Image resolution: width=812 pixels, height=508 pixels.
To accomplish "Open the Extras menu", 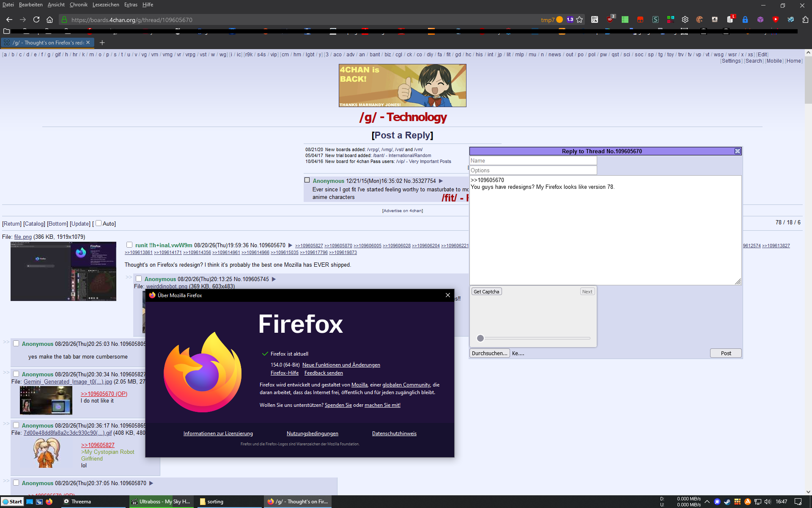I will [131, 5].
